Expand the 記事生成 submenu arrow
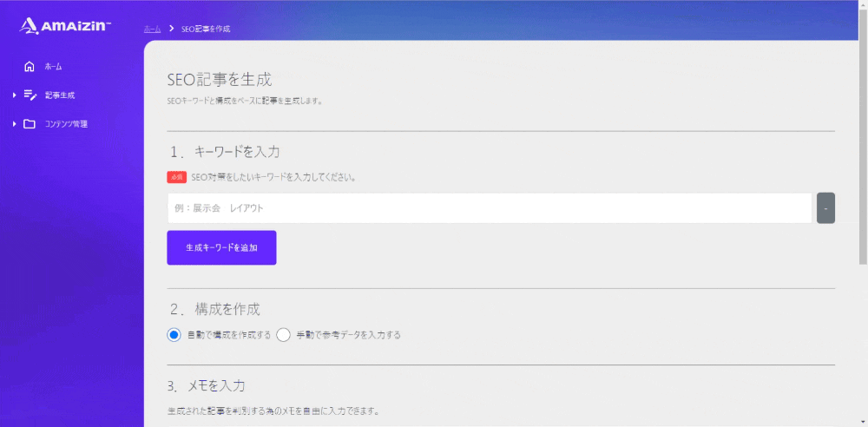This screenshot has height=427, width=868. (x=15, y=95)
